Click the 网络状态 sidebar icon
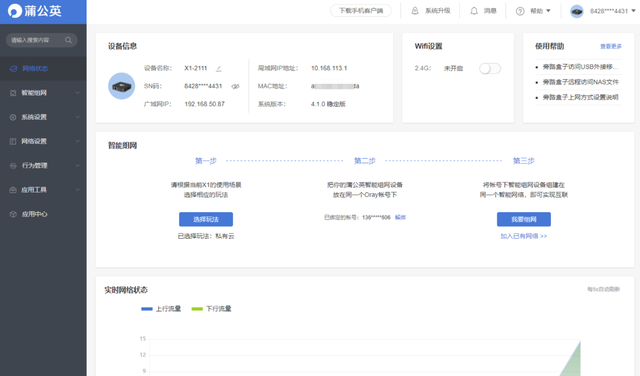This screenshot has width=640, height=376. pyautogui.click(x=13, y=69)
